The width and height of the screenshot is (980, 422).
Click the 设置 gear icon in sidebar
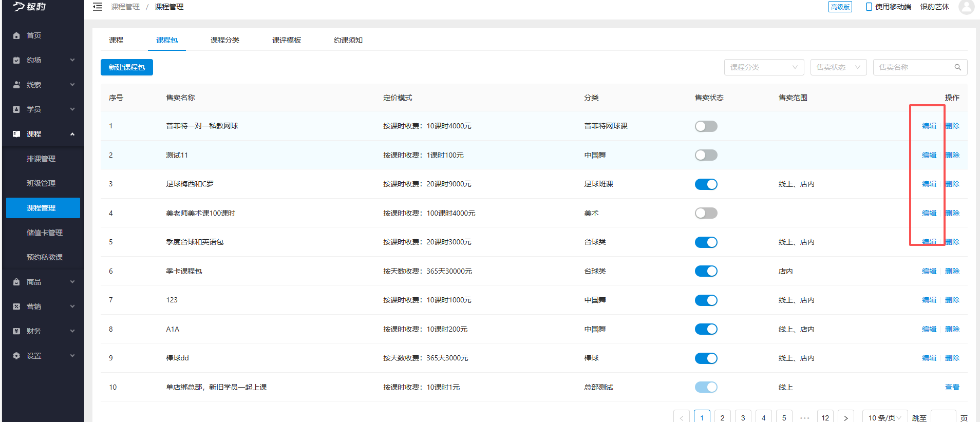click(x=16, y=356)
